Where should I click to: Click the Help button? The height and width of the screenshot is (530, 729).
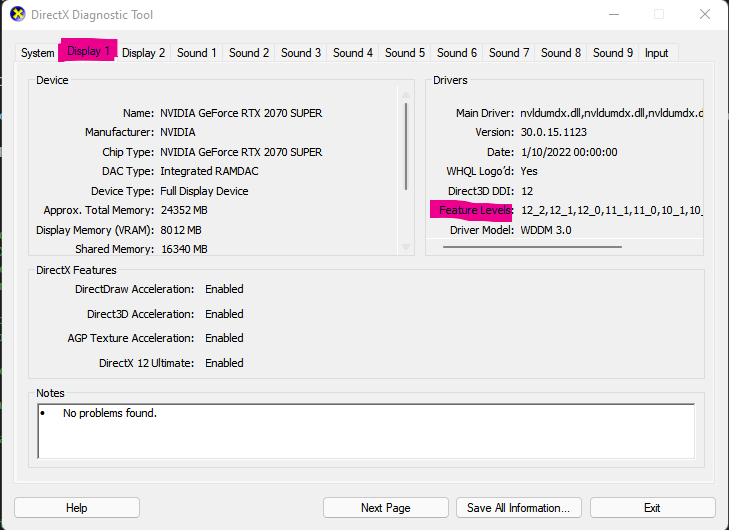(77, 508)
